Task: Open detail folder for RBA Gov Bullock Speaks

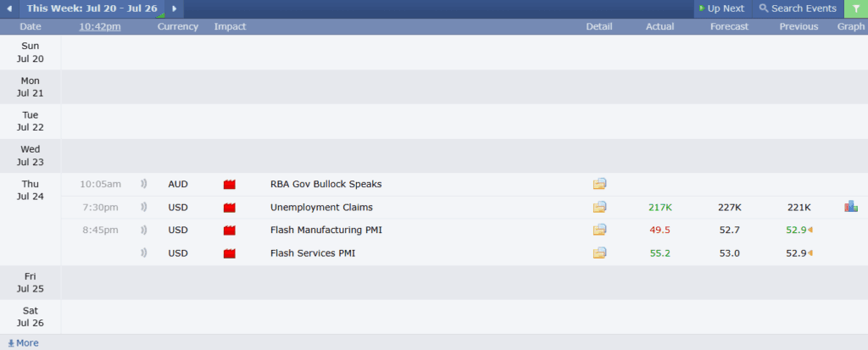Action: 600,184
